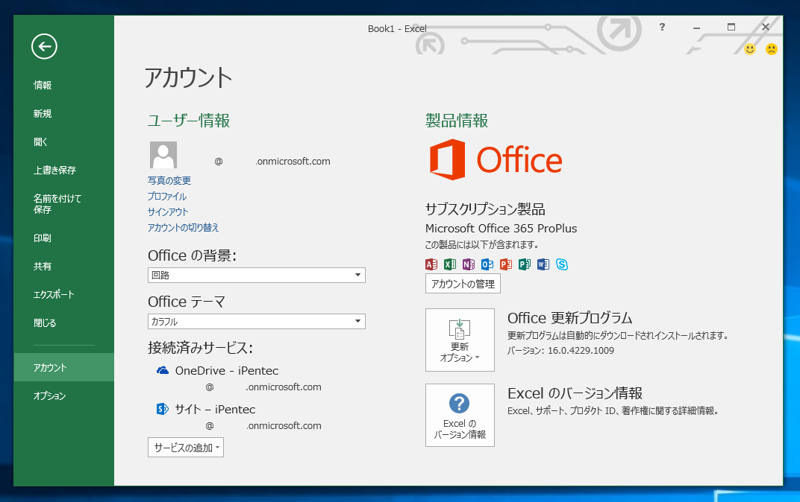The width and height of the screenshot is (800, 502).
Task: Click the ユーザー情報 heading
Action: point(189,121)
